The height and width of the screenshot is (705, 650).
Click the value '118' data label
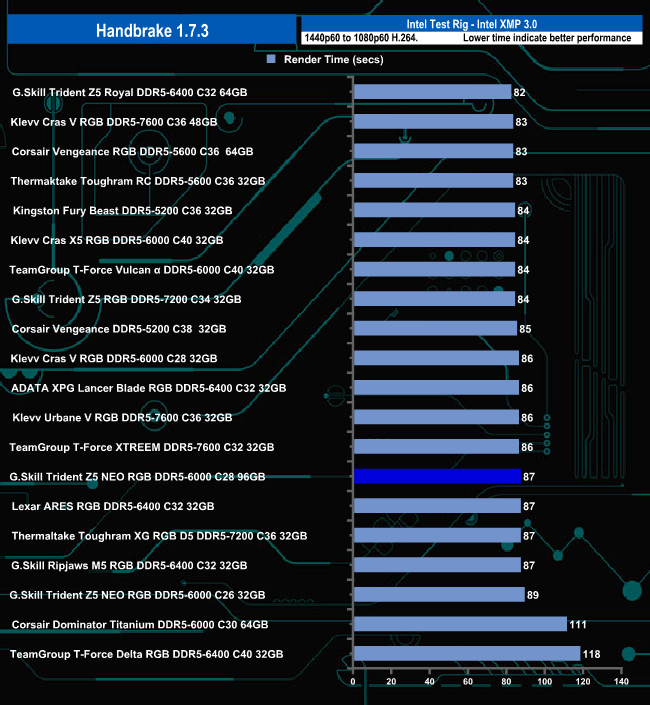click(592, 654)
